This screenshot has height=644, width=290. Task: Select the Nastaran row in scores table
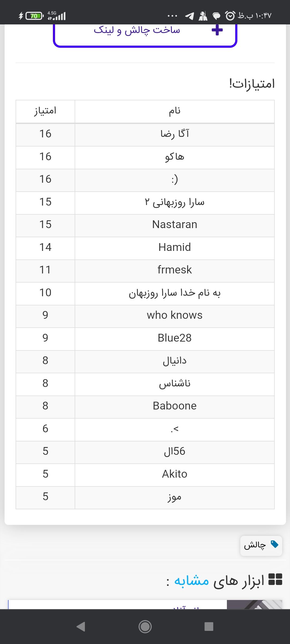175,225
